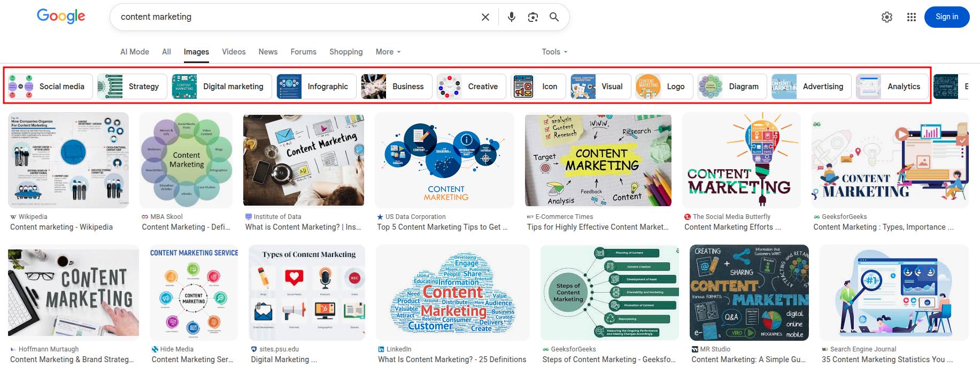Click the Sign in button
Screen dimensions: 980x368
click(x=947, y=17)
